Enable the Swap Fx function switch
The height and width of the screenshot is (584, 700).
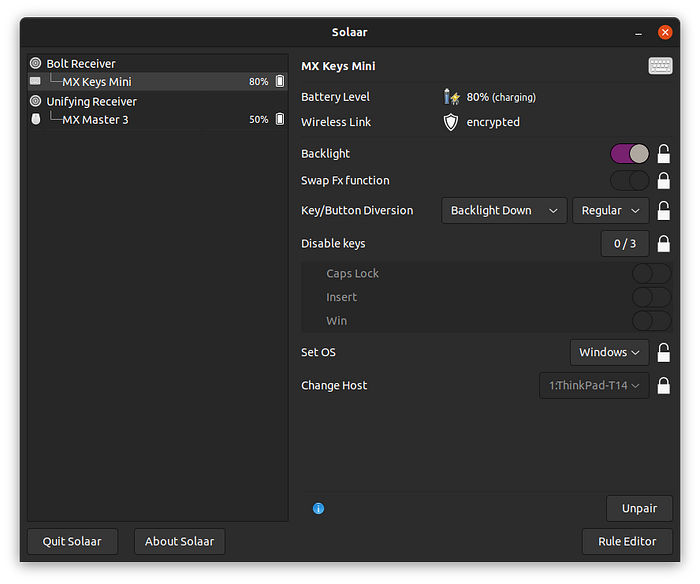[629, 181]
